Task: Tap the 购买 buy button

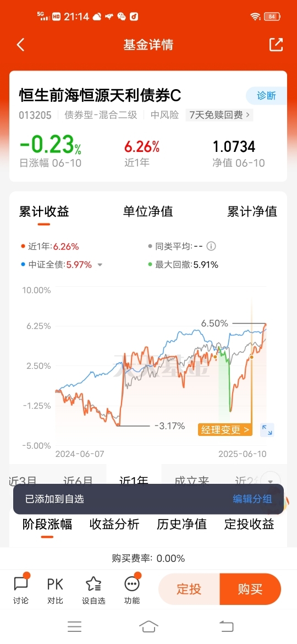Action: [250, 589]
